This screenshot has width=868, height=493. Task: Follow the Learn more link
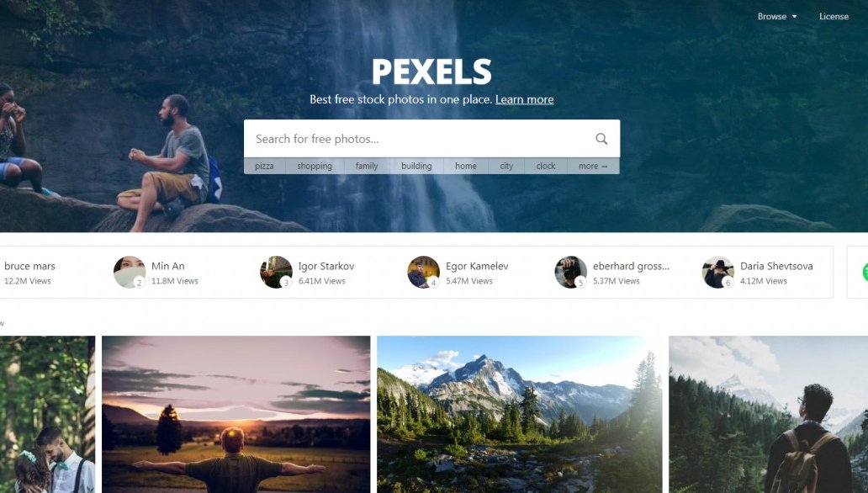point(524,100)
